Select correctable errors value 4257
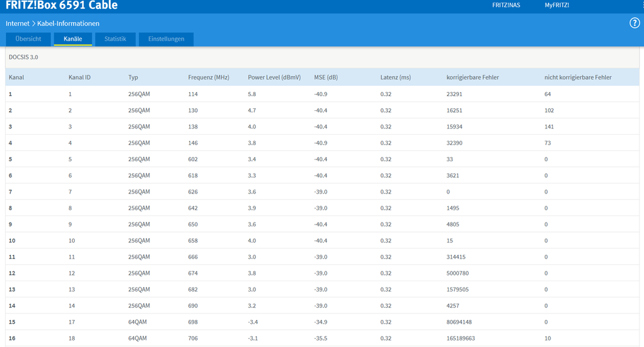The image size is (644, 347). [x=453, y=306]
